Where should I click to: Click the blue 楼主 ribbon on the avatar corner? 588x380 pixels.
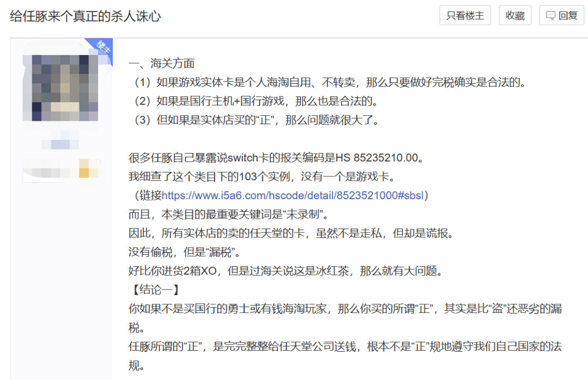coord(103,46)
